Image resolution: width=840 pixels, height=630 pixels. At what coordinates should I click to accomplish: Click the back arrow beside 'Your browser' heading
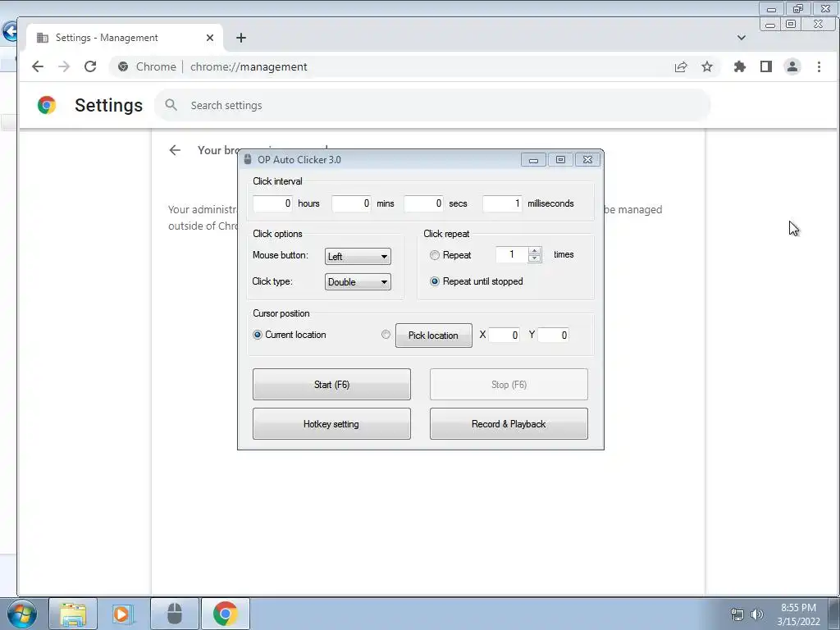point(175,150)
